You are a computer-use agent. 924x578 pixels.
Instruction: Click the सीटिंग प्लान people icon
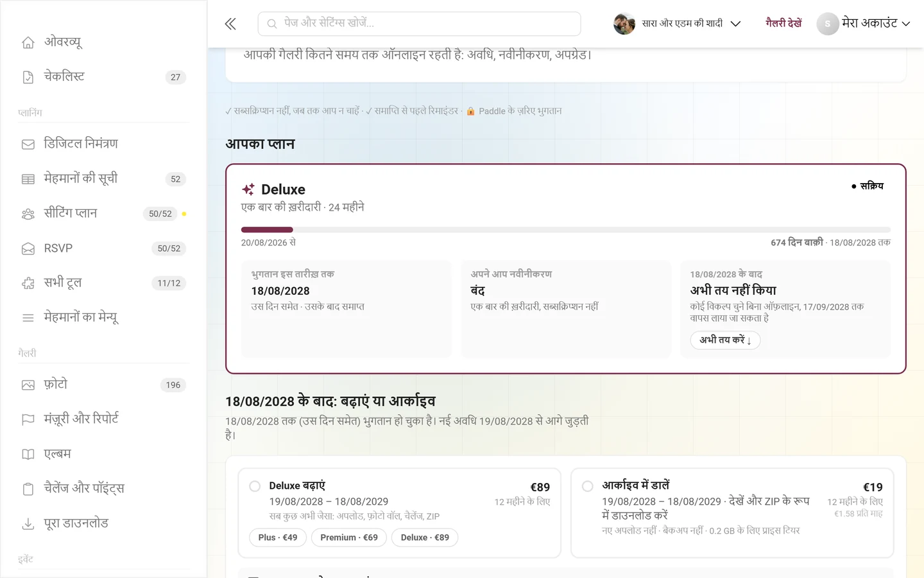(28, 214)
